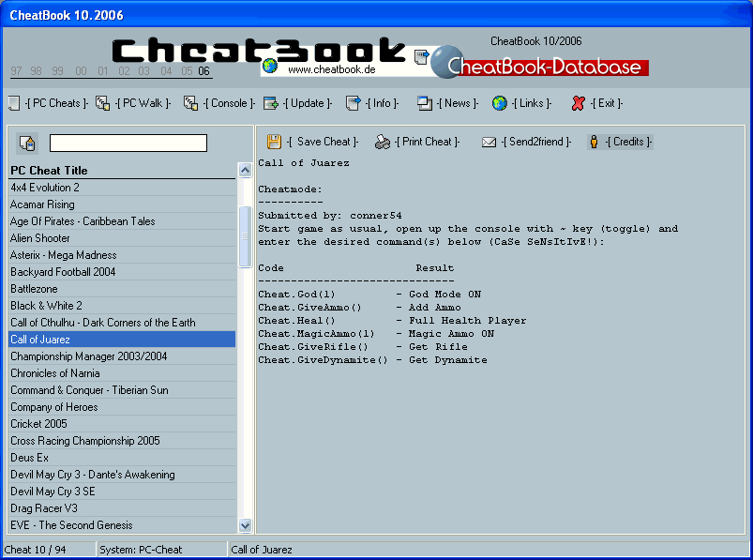Select year 00 in the year strip
The image size is (753, 560).
[x=81, y=71]
